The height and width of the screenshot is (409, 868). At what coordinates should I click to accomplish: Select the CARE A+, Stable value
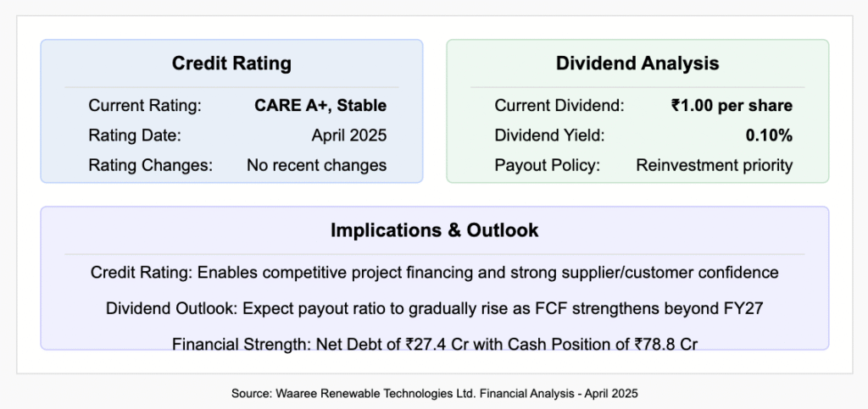coord(320,106)
